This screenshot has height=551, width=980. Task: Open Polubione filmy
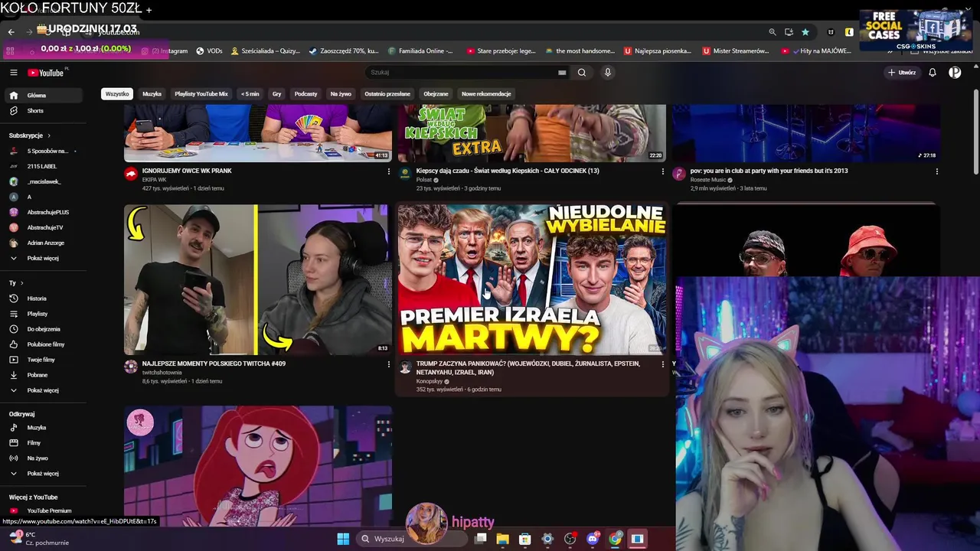click(43, 344)
